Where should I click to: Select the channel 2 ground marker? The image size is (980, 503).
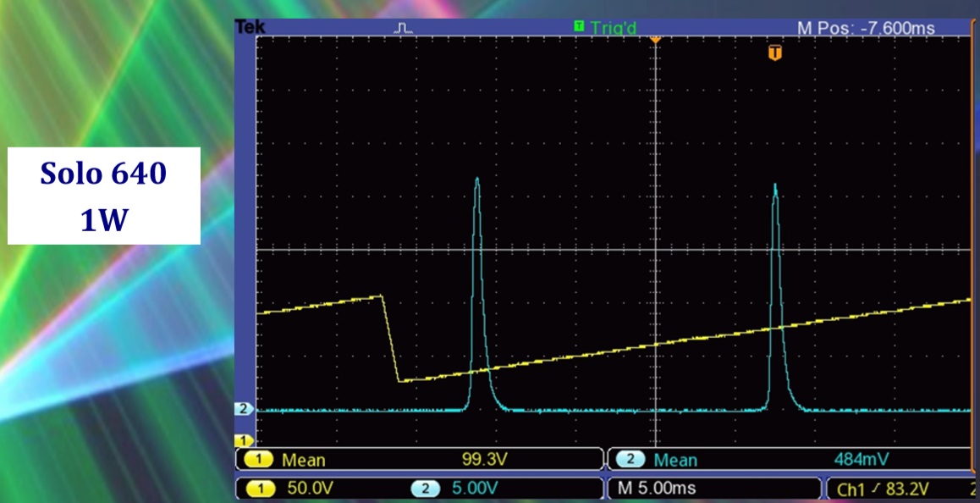[x=244, y=409]
